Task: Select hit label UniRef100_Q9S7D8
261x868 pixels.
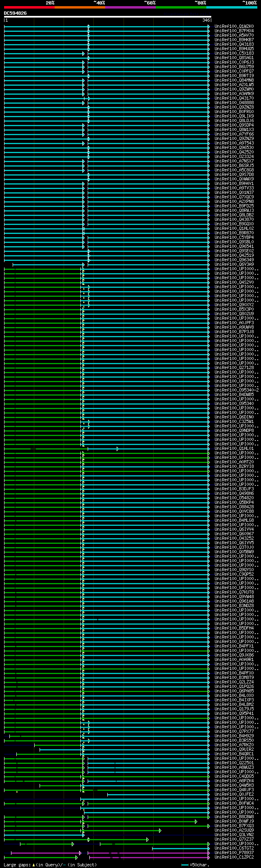Action: [234, 174]
